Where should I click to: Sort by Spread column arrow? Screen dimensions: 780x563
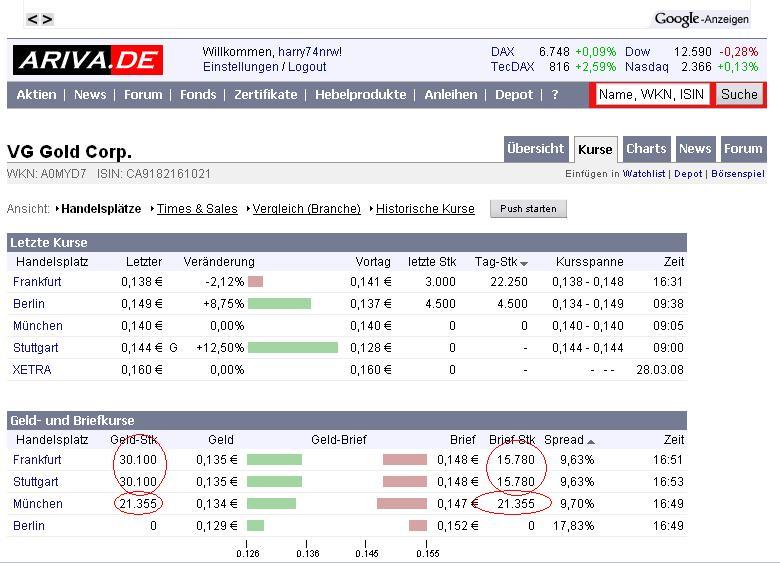pyautogui.click(x=590, y=442)
